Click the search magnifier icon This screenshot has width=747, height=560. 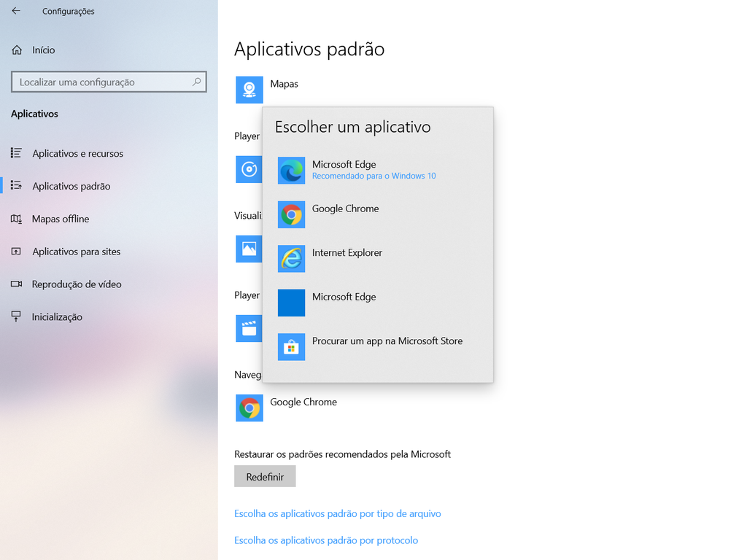click(196, 82)
